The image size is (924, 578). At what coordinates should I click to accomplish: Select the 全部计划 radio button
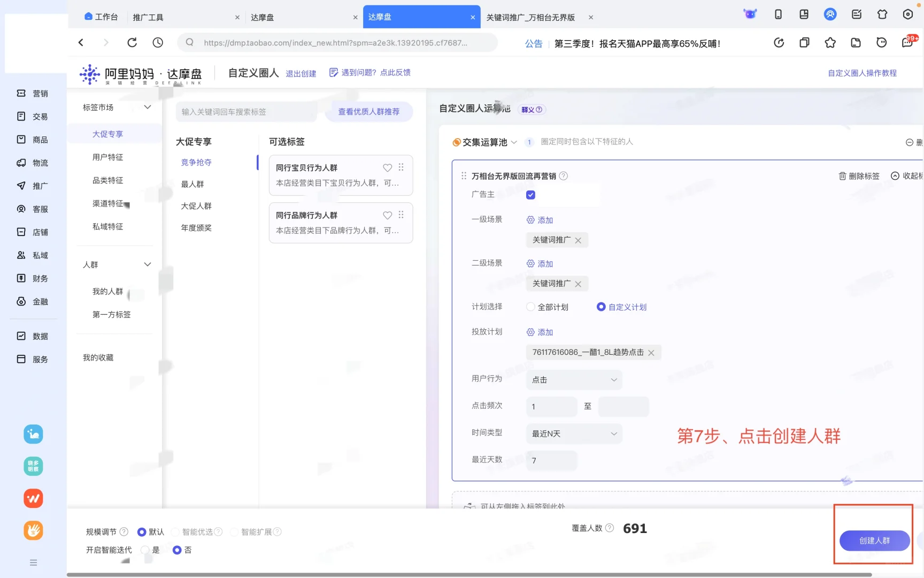(530, 307)
